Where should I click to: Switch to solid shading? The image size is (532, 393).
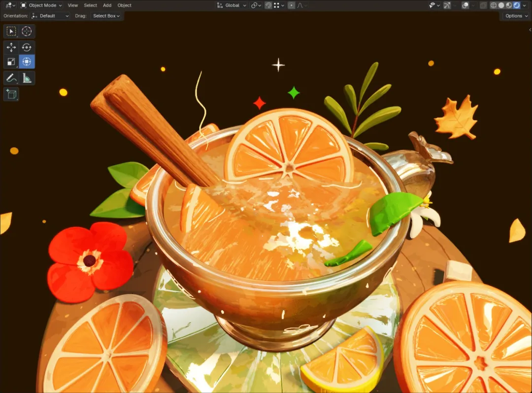[x=501, y=5]
